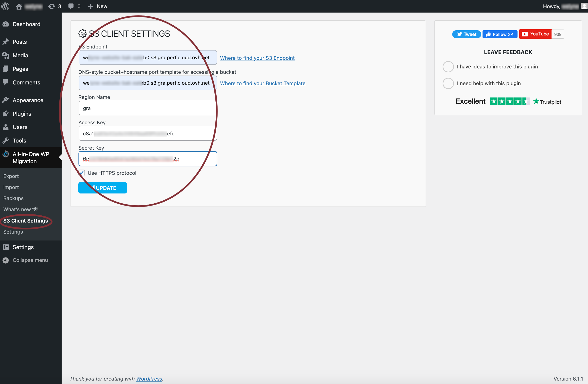This screenshot has width=588, height=384.
Task: Open the user avatar in admin bar
Action: [x=584, y=6]
